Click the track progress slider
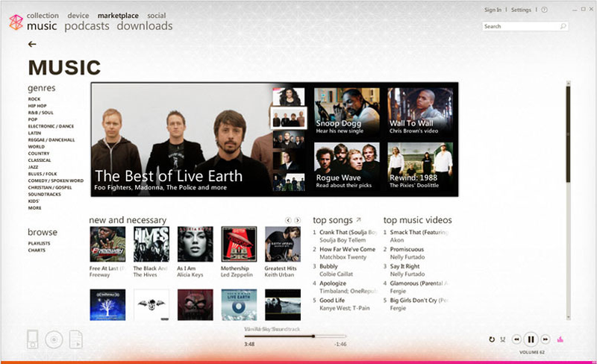 point(295,336)
